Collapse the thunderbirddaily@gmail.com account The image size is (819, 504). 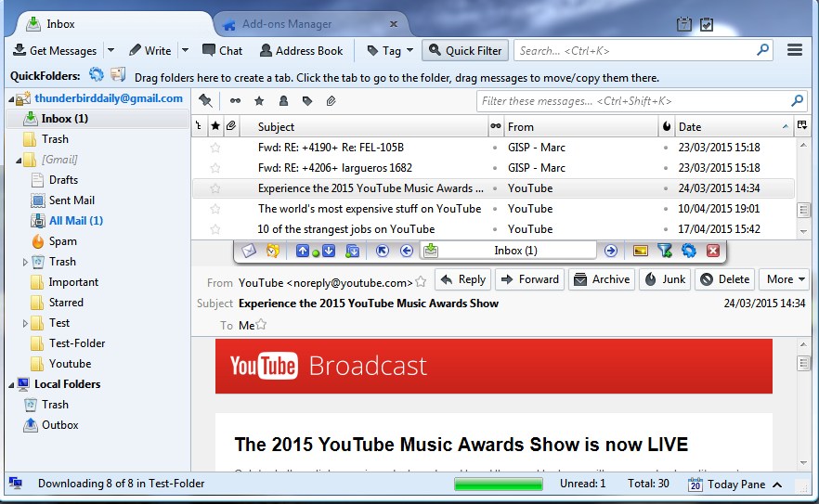11,99
